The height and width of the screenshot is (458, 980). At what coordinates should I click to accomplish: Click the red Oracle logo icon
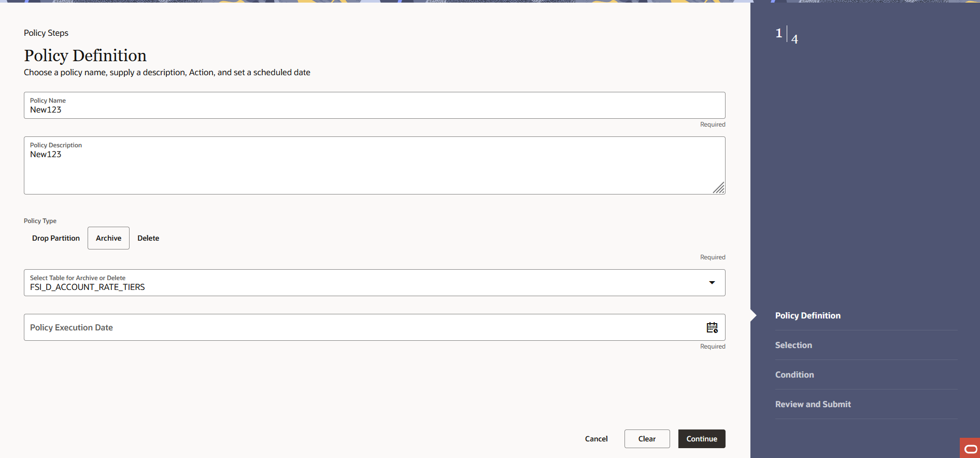pos(970,448)
